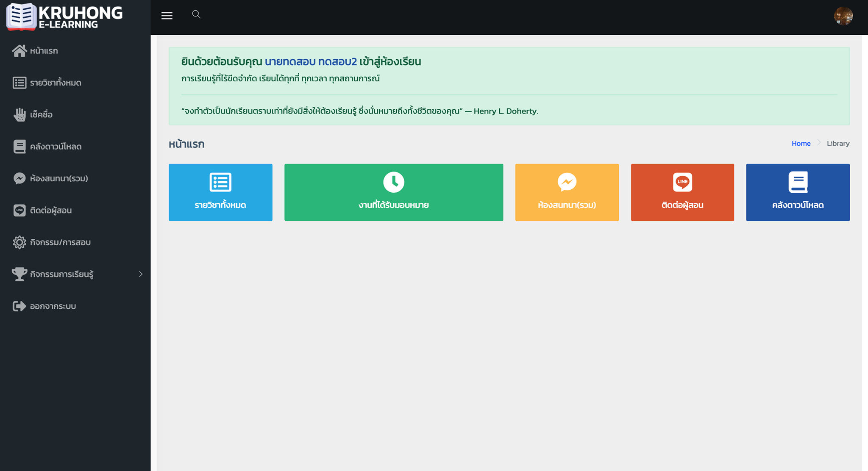Select กิจกรรมการเรียนรู้ sidebar label

61,274
